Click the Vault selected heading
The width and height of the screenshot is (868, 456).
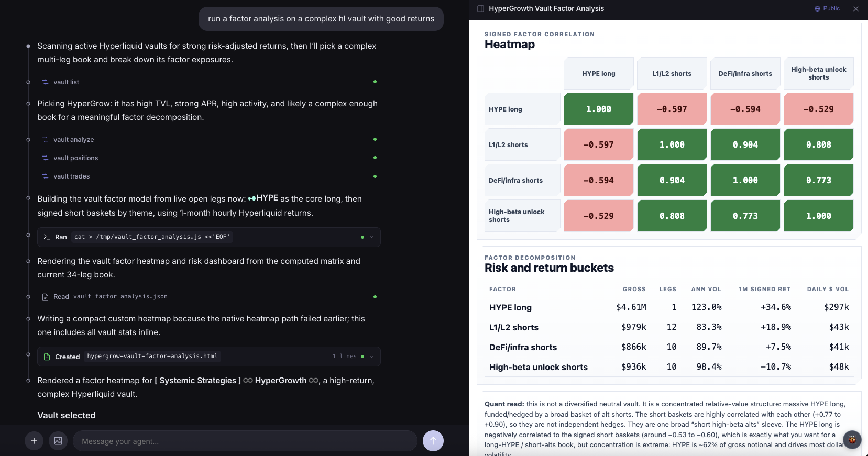point(67,416)
